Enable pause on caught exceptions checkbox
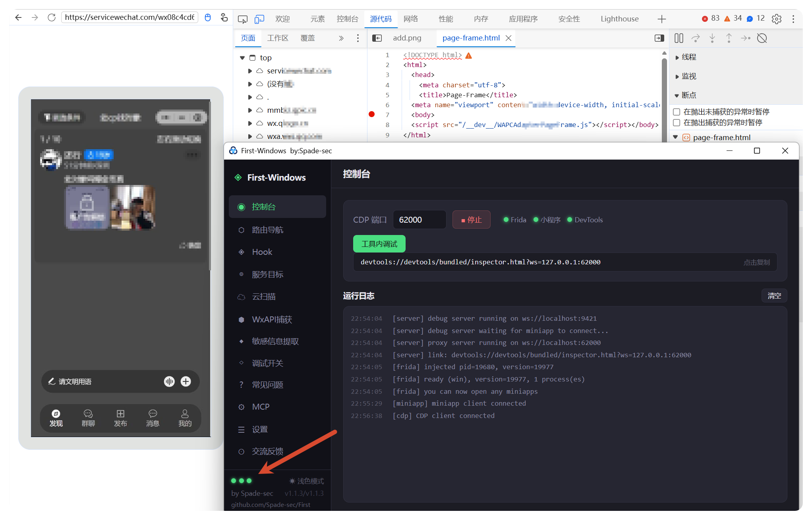This screenshot has width=812, height=520. coord(677,123)
